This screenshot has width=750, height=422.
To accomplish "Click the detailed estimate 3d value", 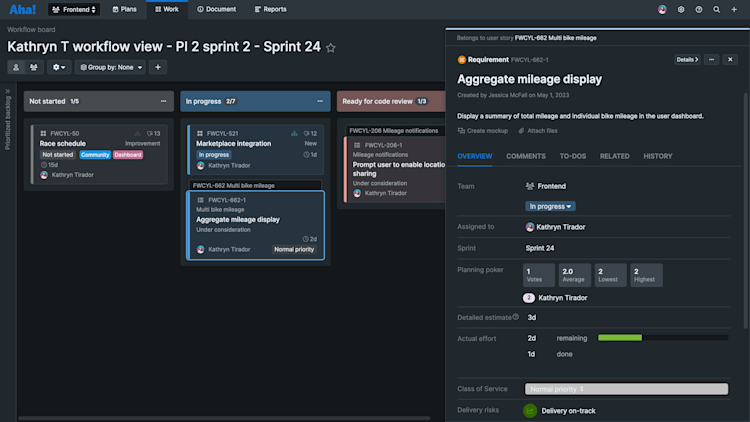I will click(531, 318).
